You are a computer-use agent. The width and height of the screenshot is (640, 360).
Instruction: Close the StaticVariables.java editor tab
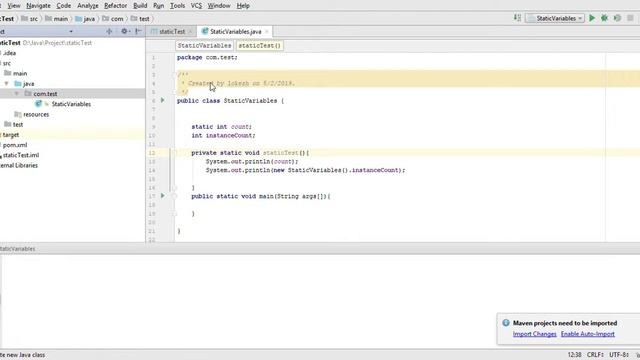pos(267,31)
